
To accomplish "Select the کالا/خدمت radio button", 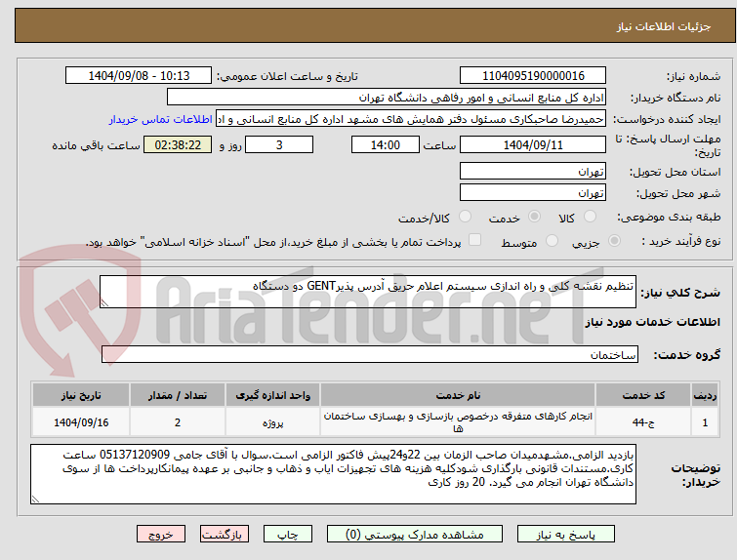I will click(x=465, y=217).
